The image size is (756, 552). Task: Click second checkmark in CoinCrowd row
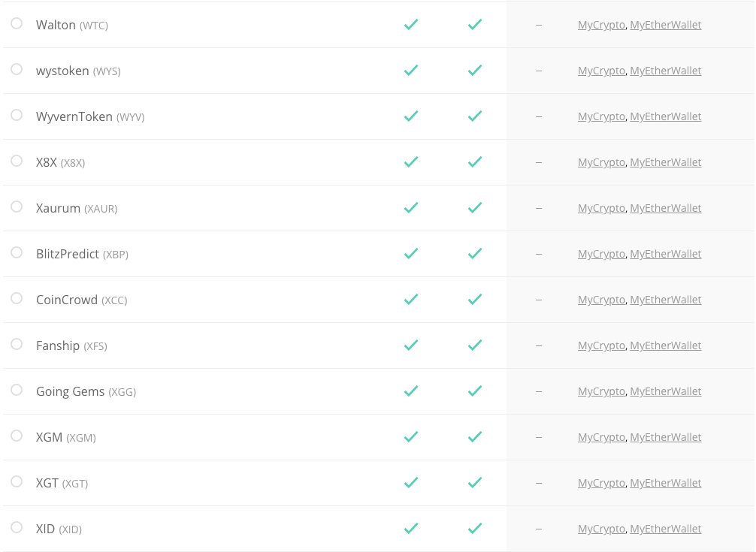pos(475,299)
